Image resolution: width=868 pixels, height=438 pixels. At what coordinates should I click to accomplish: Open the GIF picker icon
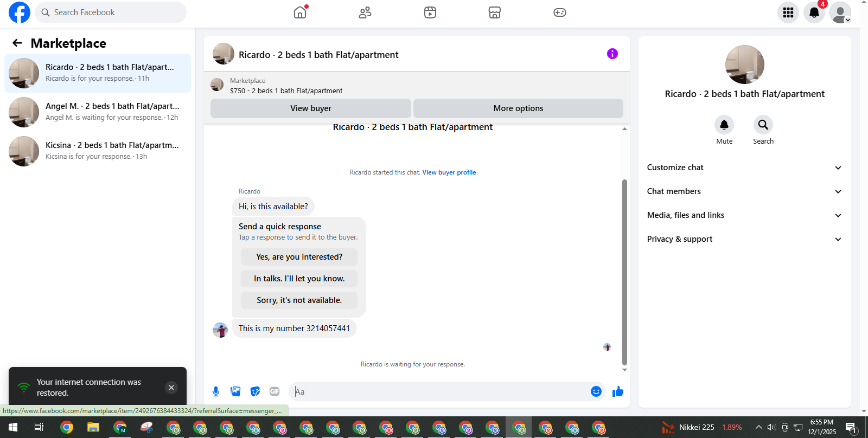(275, 391)
